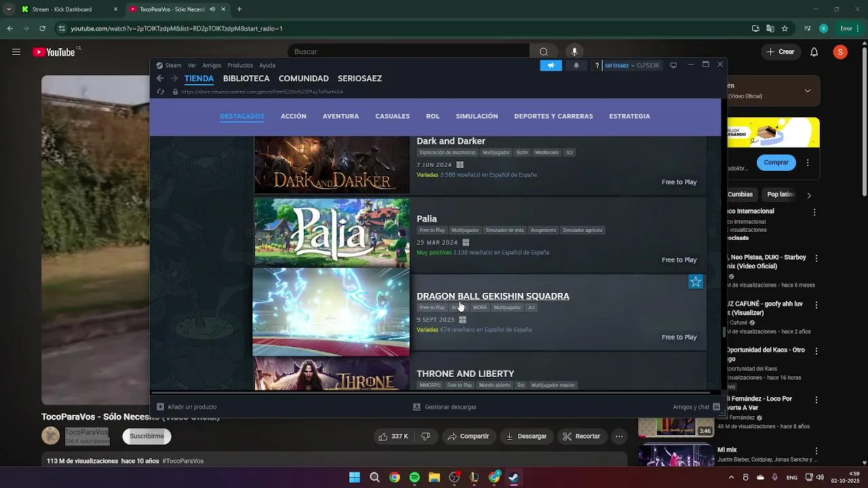Open the Chrome tab search dropdown
868x488 pixels.
[x=9, y=9]
